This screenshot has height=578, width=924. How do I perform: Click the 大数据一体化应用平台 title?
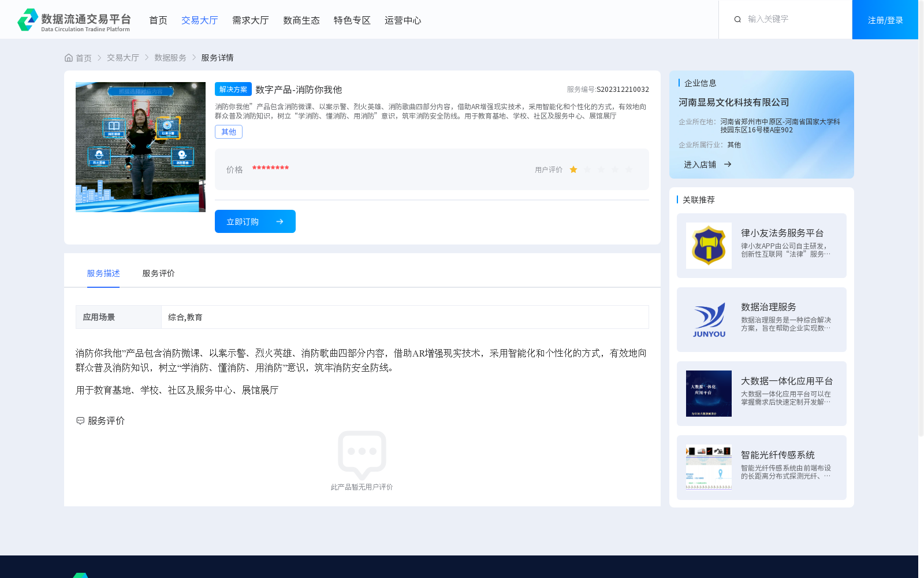point(787,381)
